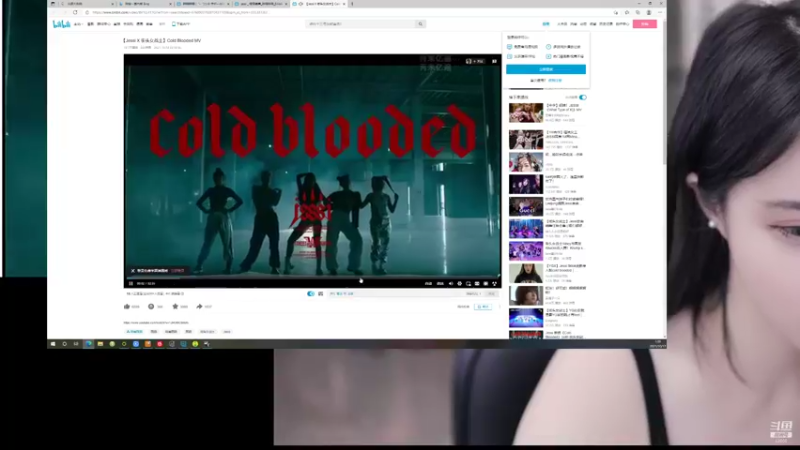The height and width of the screenshot is (450, 800).
Task: Open the taskbar search circle icon
Action: pos(64,344)
